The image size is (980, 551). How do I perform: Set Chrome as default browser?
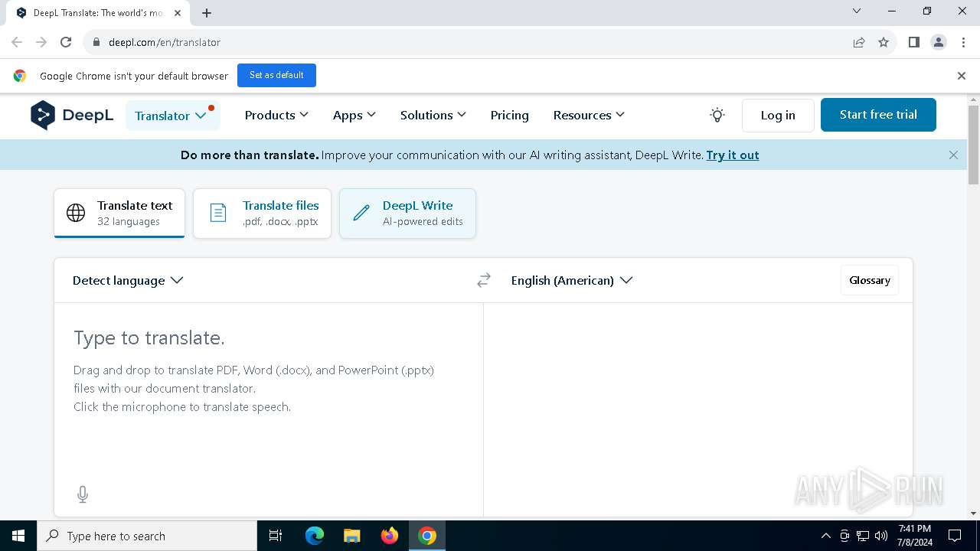276,75
